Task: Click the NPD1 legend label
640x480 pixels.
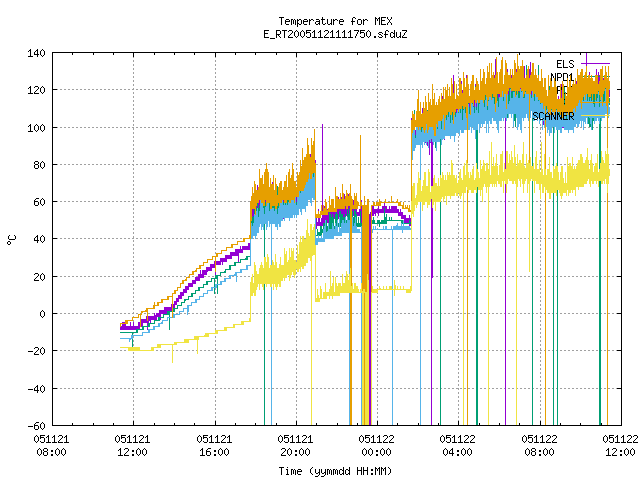Action: click(x=562, y=77)
